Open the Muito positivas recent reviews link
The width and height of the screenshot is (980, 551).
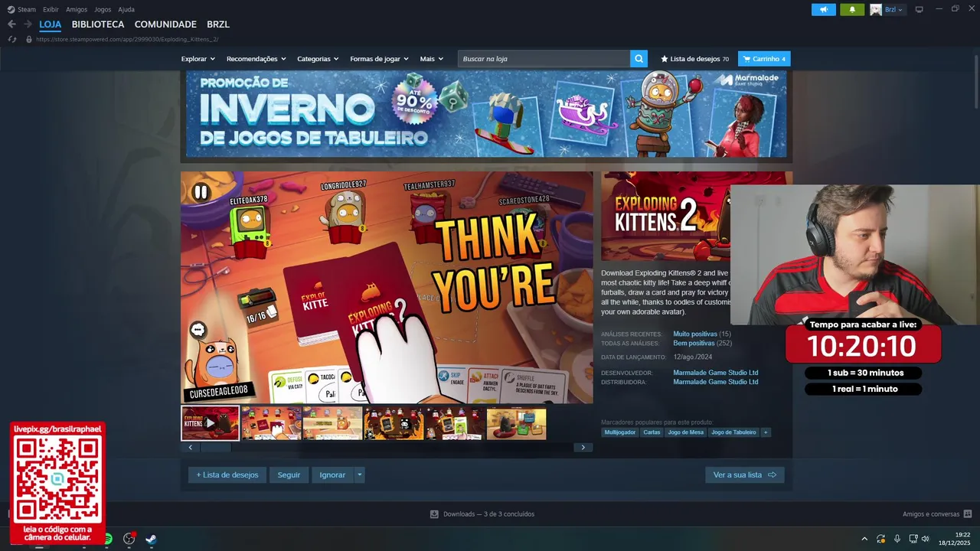695,334
